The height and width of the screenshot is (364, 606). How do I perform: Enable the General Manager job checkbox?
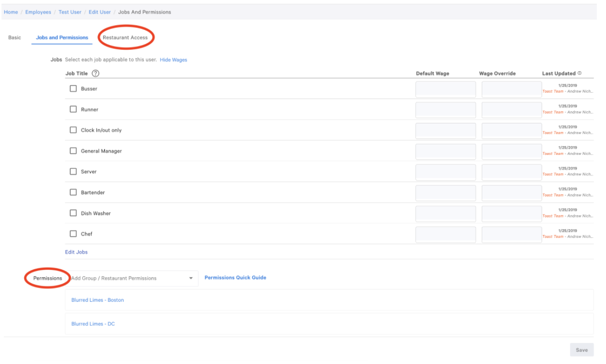click(73, 151)
